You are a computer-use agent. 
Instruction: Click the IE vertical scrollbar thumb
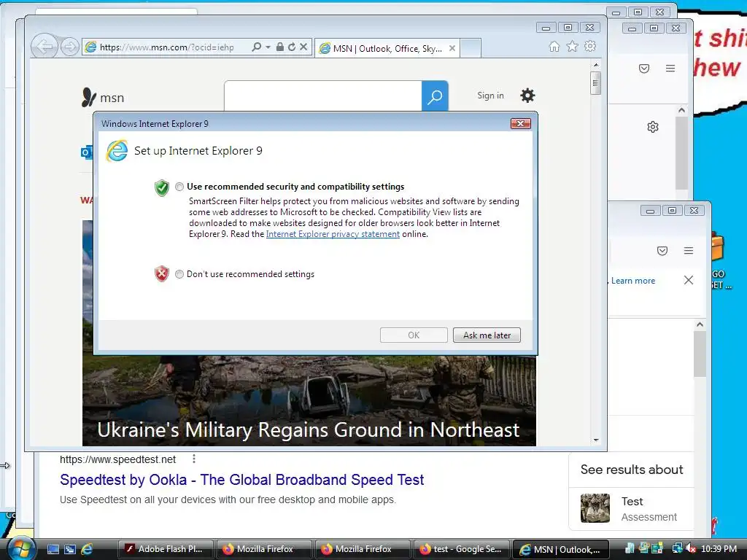[x=595, y=83]
